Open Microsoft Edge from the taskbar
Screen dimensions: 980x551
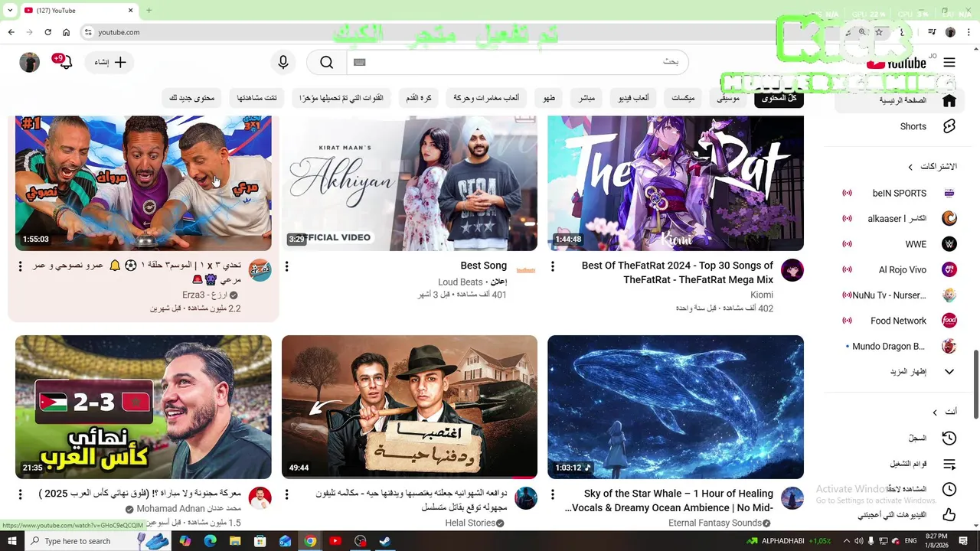click(x=210, y=541)
